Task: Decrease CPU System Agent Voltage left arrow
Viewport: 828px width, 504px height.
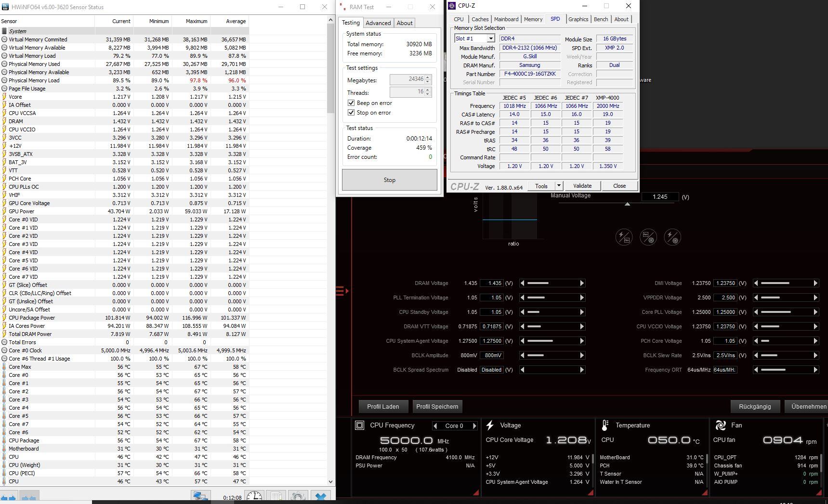Action: (x=523, y=341)
